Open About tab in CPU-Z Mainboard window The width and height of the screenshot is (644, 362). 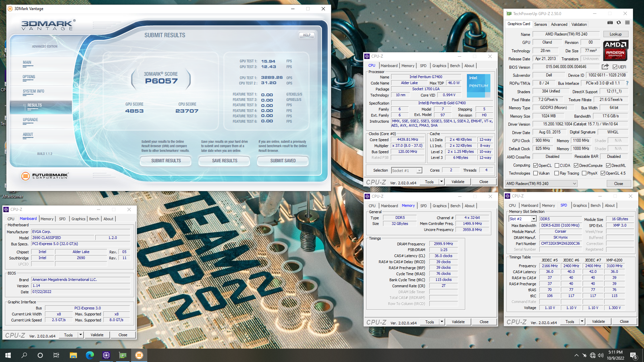click(108, 219)
